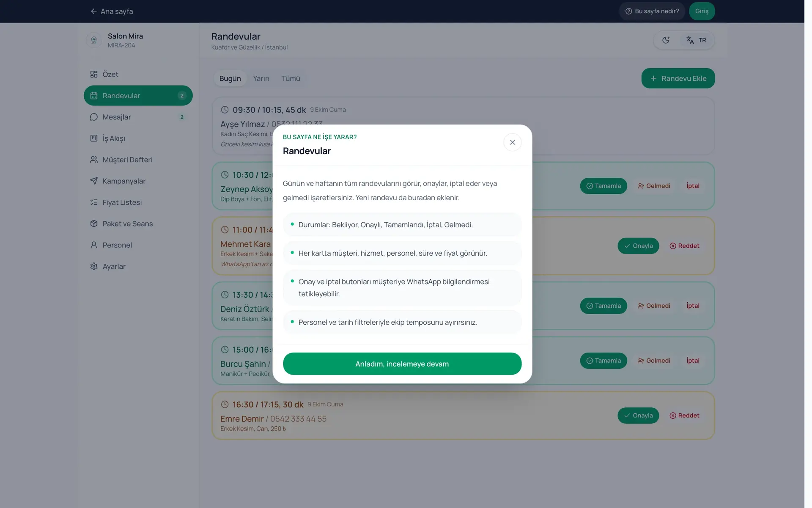Approve Emre Demir appointment with Onayla
The image size is (812, 508).
tap(638, 416)
